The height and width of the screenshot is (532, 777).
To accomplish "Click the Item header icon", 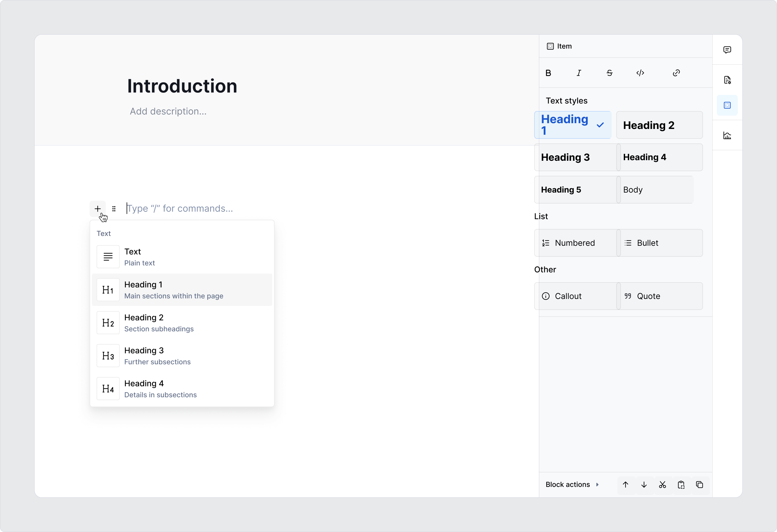I will pos(550,46).
